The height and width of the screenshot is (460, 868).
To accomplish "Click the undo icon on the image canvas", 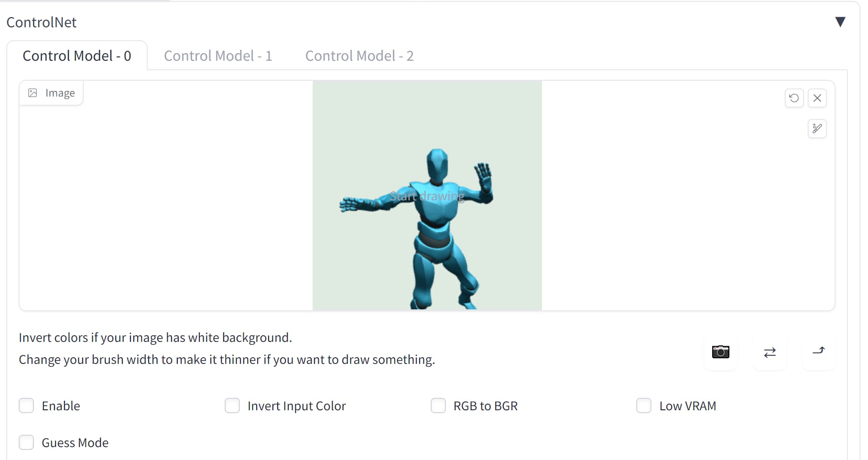I will pos(794,98).
